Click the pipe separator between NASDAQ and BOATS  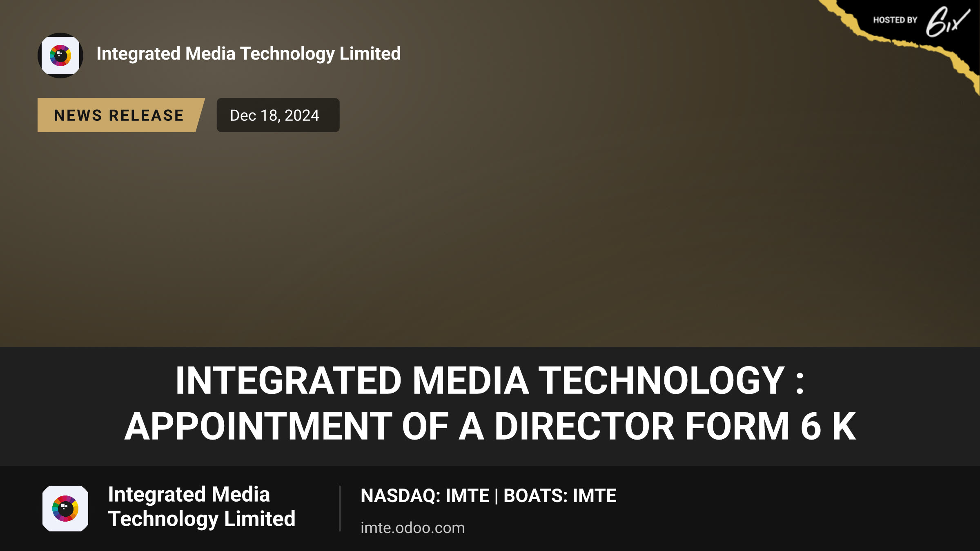[497, 496]
